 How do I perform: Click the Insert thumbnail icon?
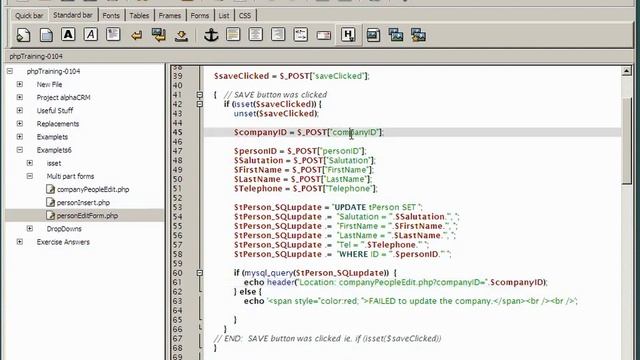pos(396,35)
